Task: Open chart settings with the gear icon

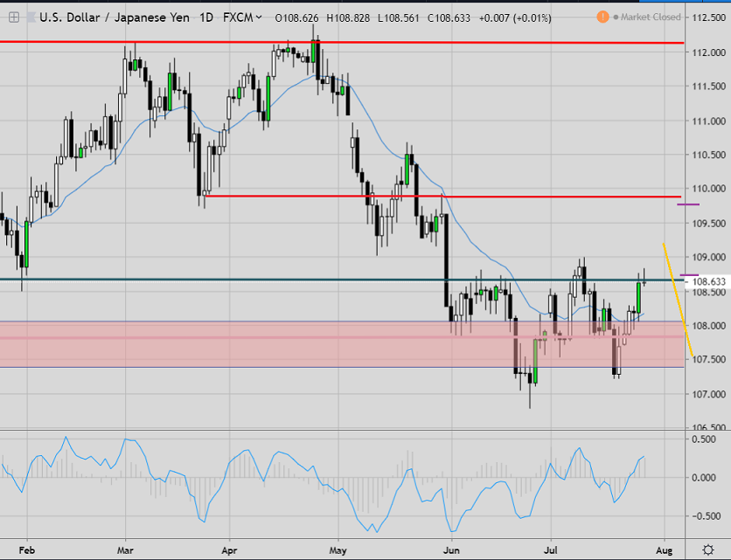Action: click(708, 550)
